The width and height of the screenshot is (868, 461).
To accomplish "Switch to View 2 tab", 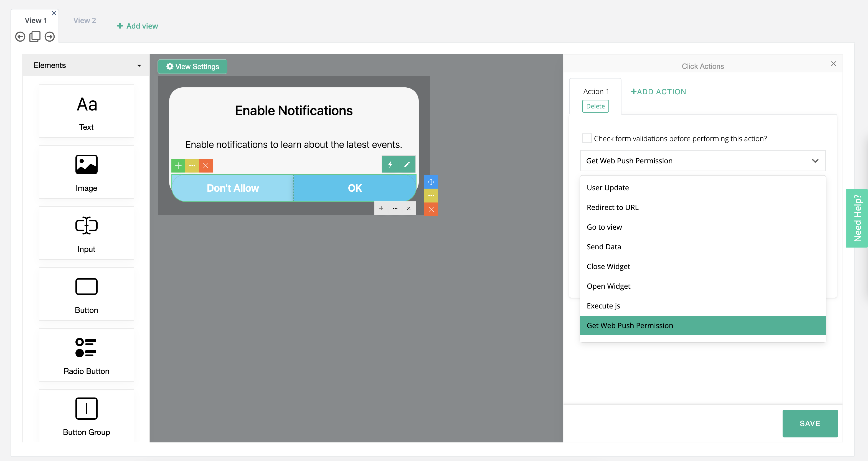I will coord(85,20).
